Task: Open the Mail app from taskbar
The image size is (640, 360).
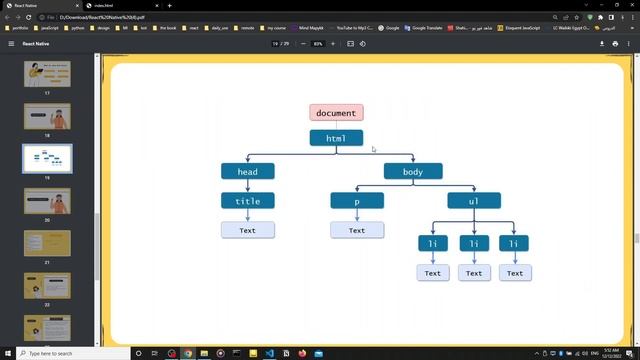Action: pos(318,353)
